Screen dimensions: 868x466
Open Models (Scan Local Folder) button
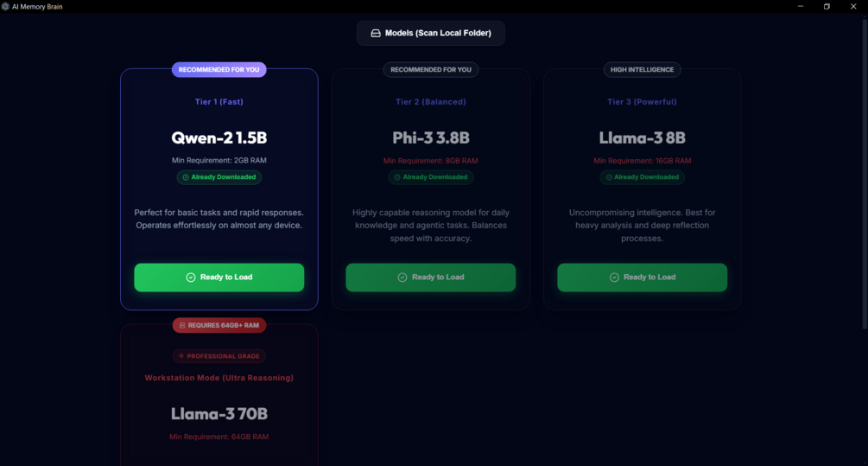431,34
